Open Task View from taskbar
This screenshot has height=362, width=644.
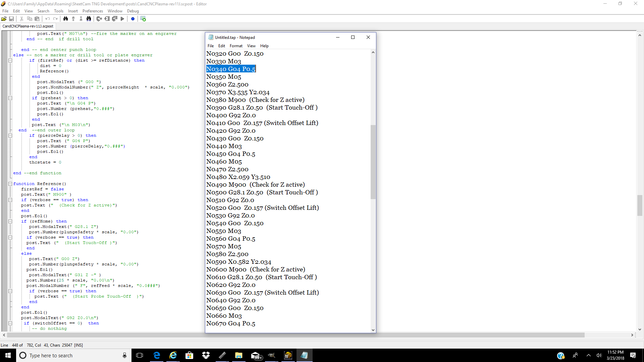point(140,355)
